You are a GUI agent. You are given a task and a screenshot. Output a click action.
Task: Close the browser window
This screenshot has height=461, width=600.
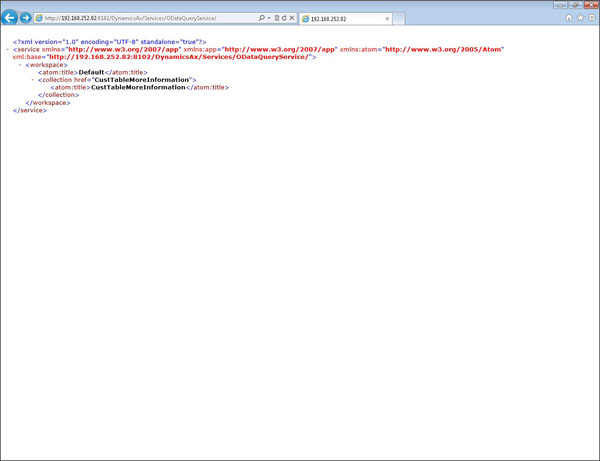click(591, 5)
